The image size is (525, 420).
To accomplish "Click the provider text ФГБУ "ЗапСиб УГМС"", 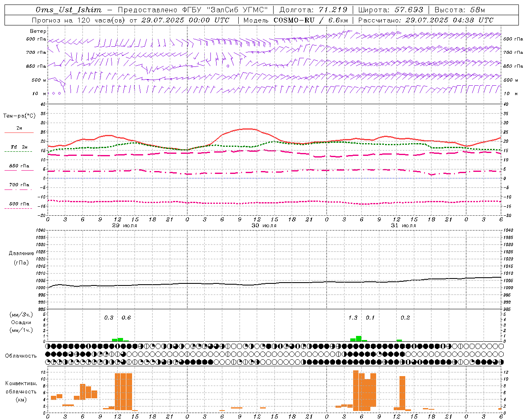I will point(225,10).
